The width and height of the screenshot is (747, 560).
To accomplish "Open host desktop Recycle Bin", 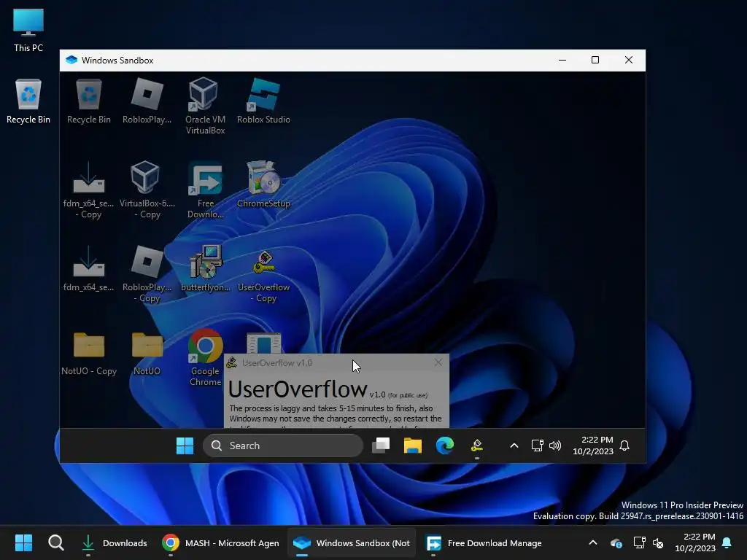I will pyautogui.click(x=28, y=101).
